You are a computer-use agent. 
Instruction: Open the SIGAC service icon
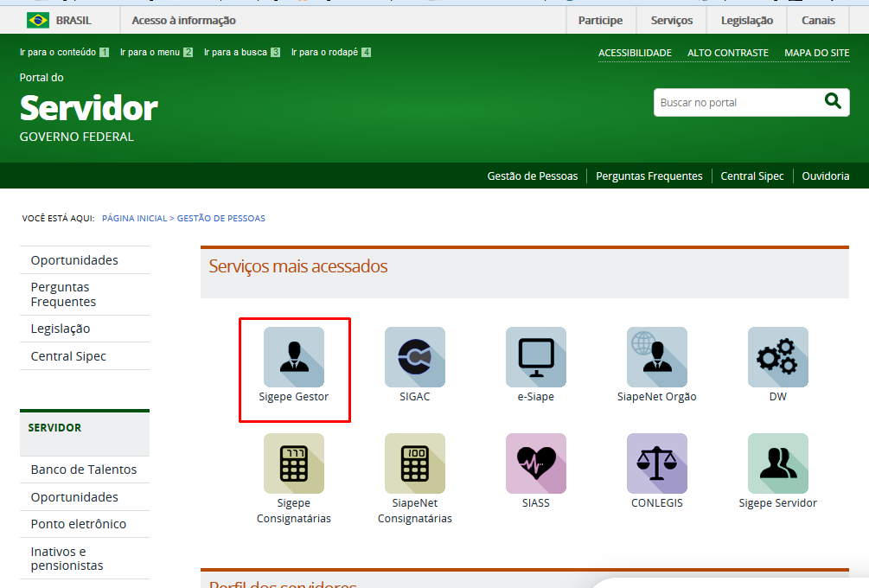coord(415,356)
